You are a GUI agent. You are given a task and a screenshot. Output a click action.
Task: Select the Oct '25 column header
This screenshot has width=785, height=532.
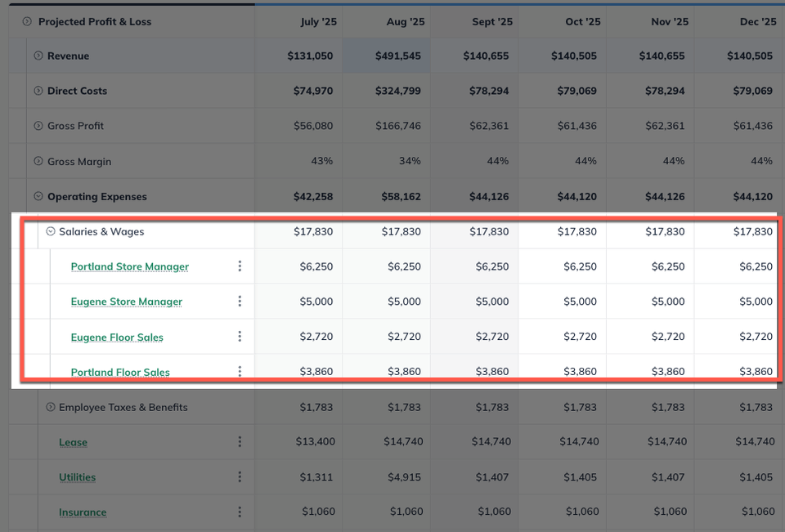click(583, 21)
